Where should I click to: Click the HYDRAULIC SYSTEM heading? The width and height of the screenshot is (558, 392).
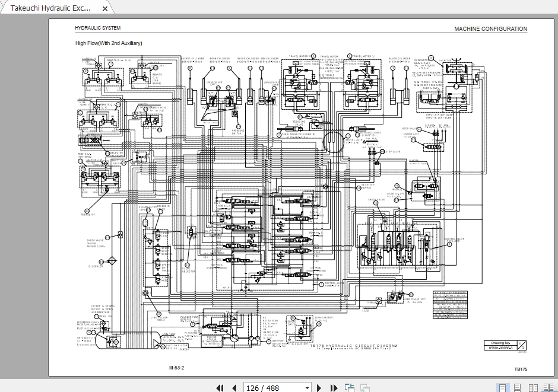coord(97,28)
